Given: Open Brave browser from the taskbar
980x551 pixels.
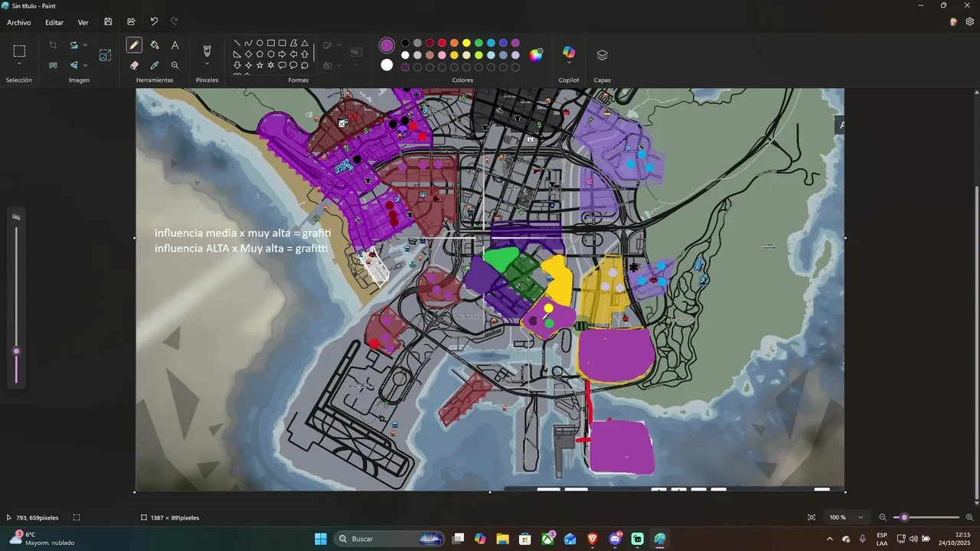Looking at the screenshot, I should pos(593,539).
